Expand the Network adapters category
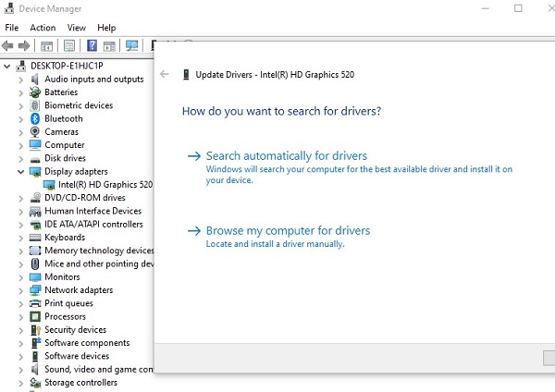This screenshot has height=392, width=555. (x=21, y=290)
